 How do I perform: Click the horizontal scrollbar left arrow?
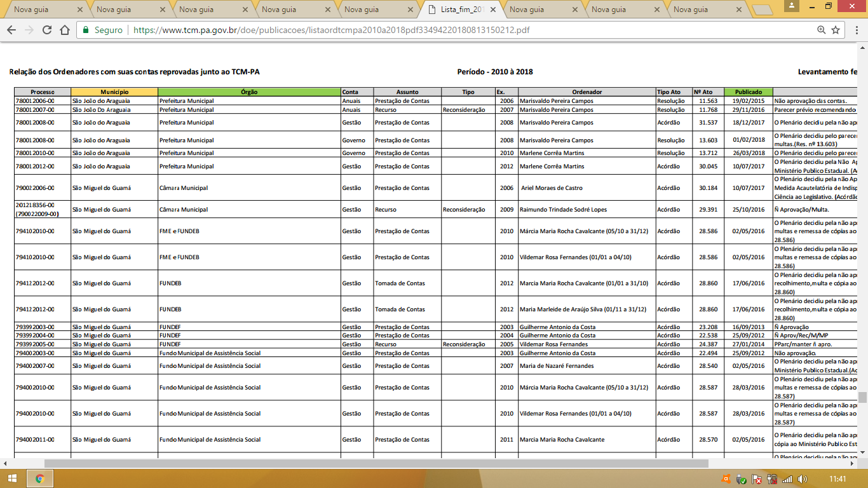[5, 464]
